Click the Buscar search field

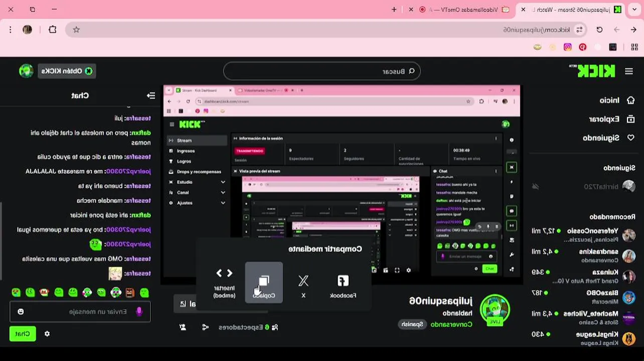(322, 71)
